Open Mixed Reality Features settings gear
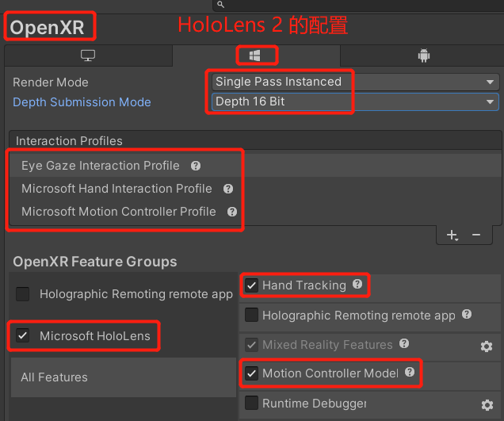Viewport: 504px width, 421px height. click(x=487, y=346)
